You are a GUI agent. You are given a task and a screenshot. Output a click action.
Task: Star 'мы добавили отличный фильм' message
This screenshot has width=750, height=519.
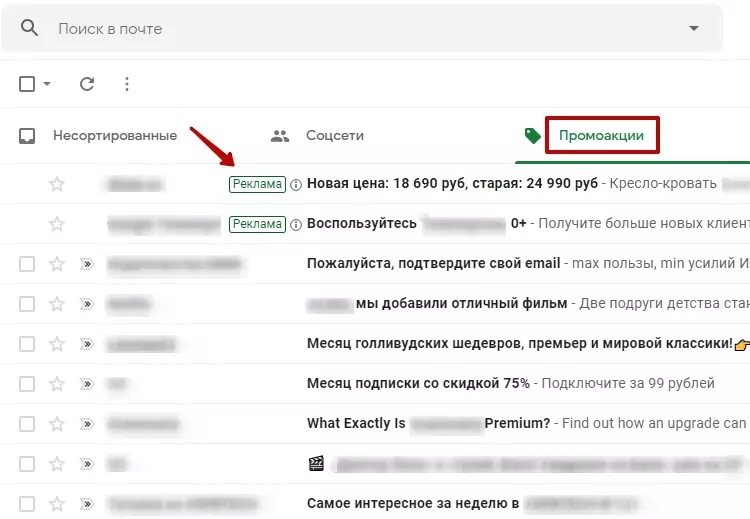[x=57, y=304]
